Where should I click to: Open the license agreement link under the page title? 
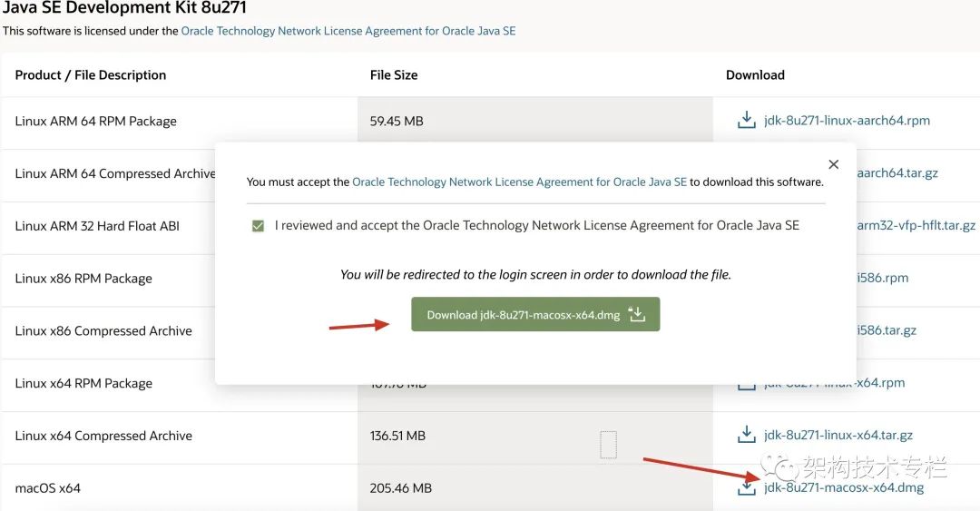(x=348, y=31)
